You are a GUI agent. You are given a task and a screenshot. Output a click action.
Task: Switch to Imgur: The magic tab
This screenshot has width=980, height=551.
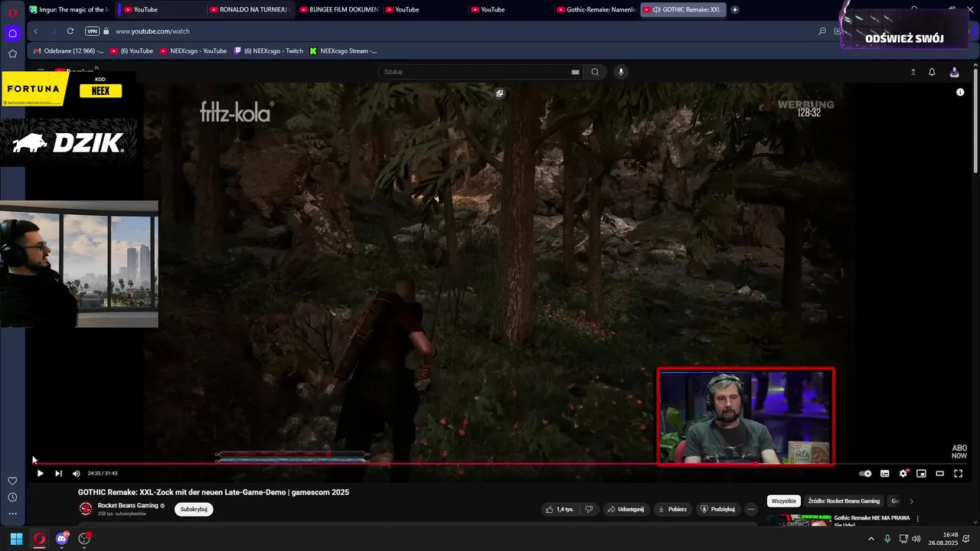click(70, 10)
